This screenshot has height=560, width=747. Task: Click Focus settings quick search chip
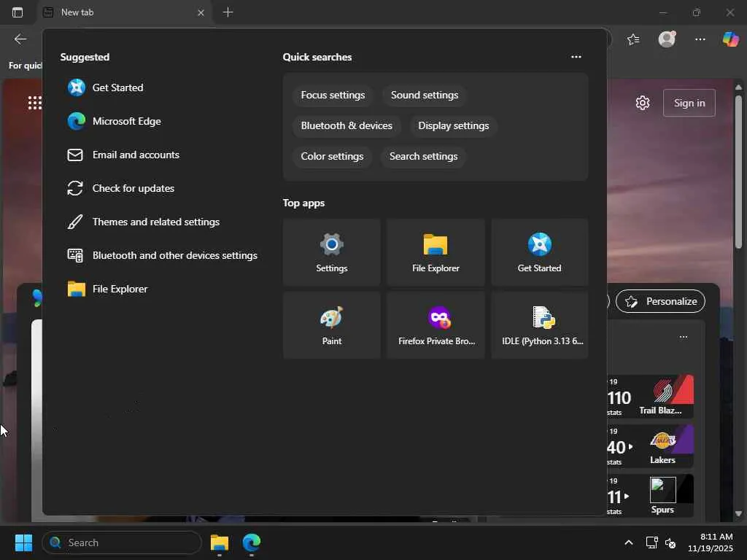pos(333,96)
